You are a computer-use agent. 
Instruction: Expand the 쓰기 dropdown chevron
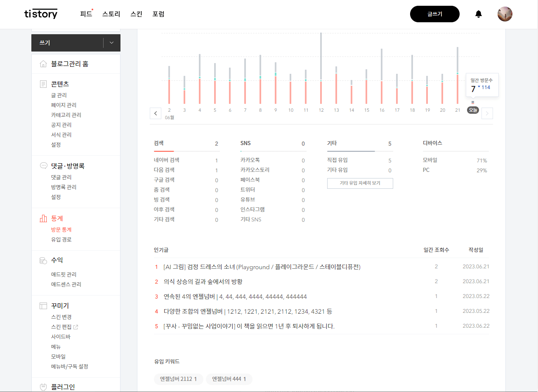(x=111, y=42)
